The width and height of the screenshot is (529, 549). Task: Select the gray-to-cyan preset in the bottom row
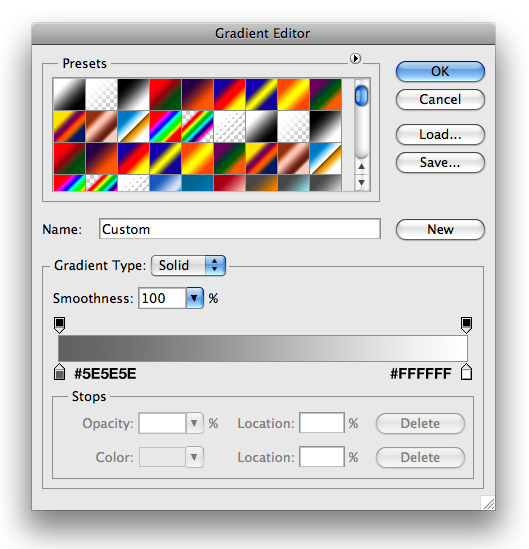point(293,183)
